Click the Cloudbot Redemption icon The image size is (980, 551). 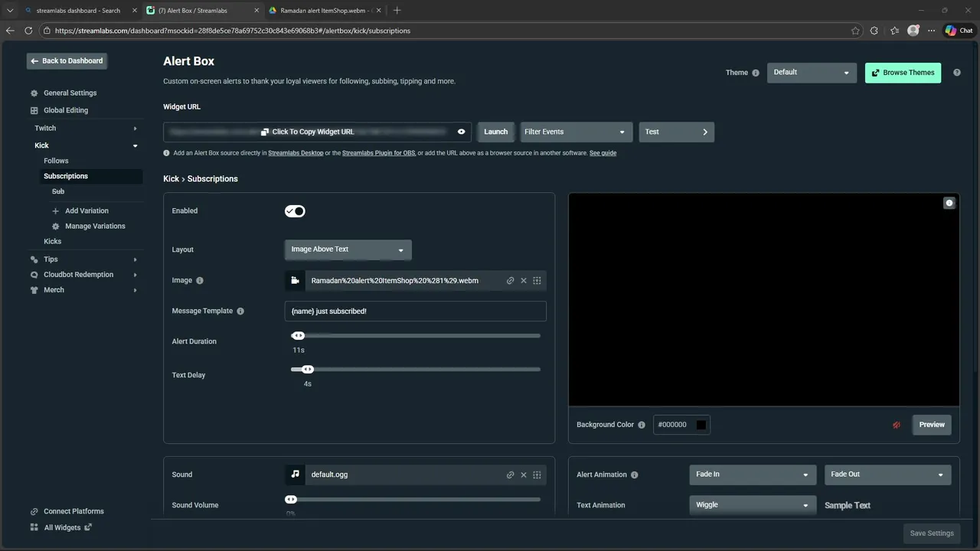click(34, 275)
